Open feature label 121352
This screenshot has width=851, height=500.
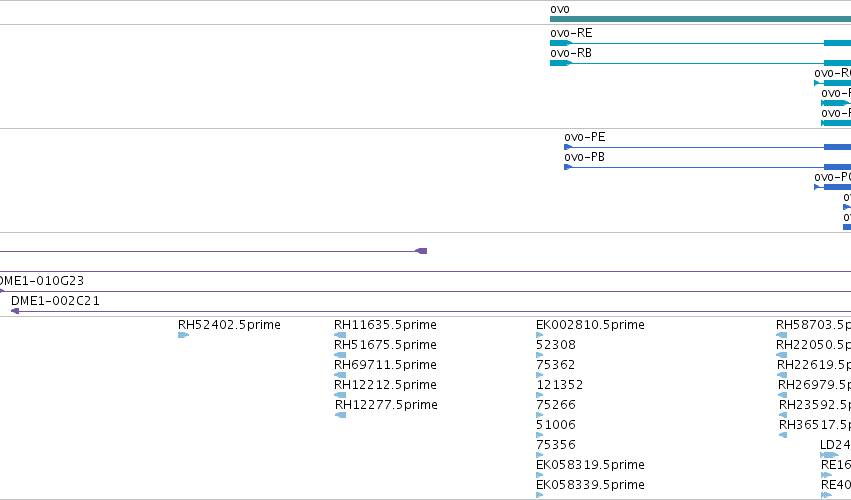tap(560, 385)
